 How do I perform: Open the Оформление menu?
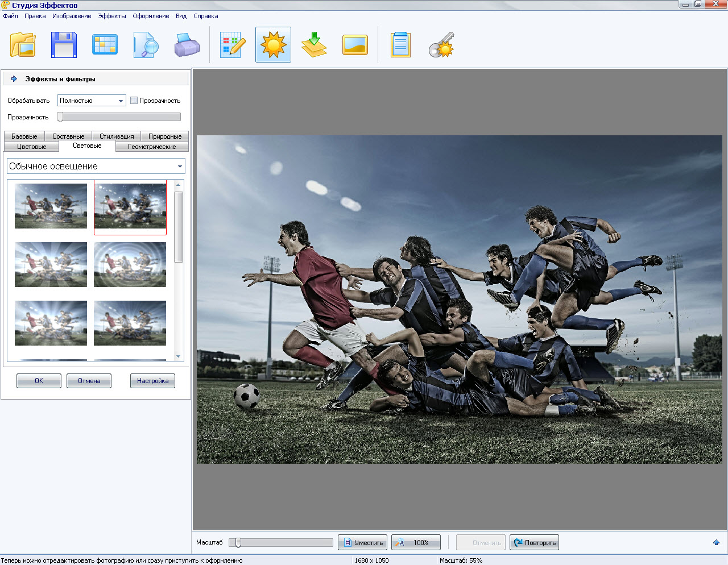point(151,16)
